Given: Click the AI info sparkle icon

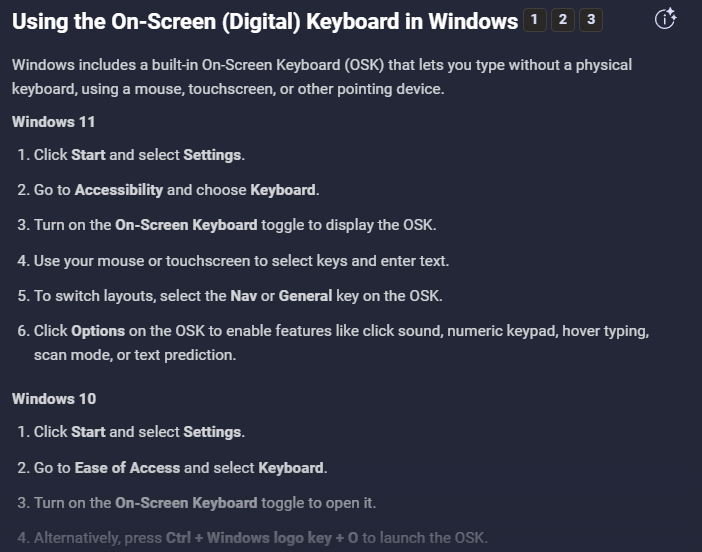Looking at the screenshot, I should pos(665,19).
